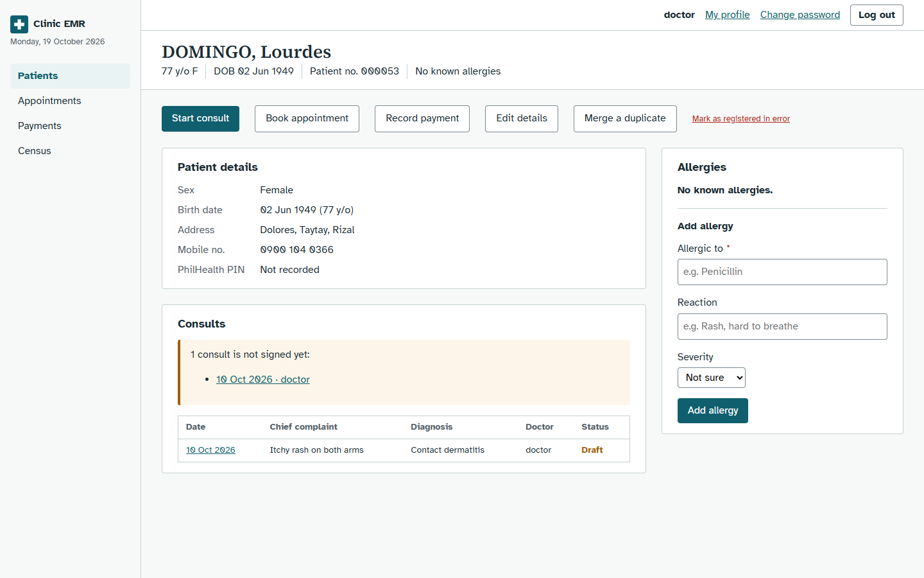The width and height of the screenshot is (924, 578).
Task: Click the mobile number 0900 104 0366
Action: pyautogui.click(x=297, y=250)
